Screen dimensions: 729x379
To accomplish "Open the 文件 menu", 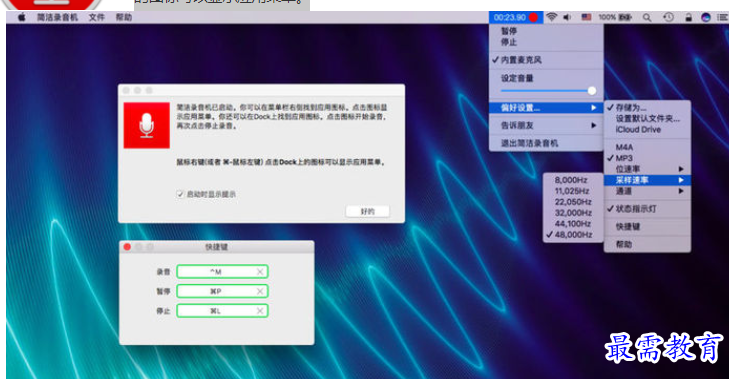I will pyautogui.click(x=97, y=17).
